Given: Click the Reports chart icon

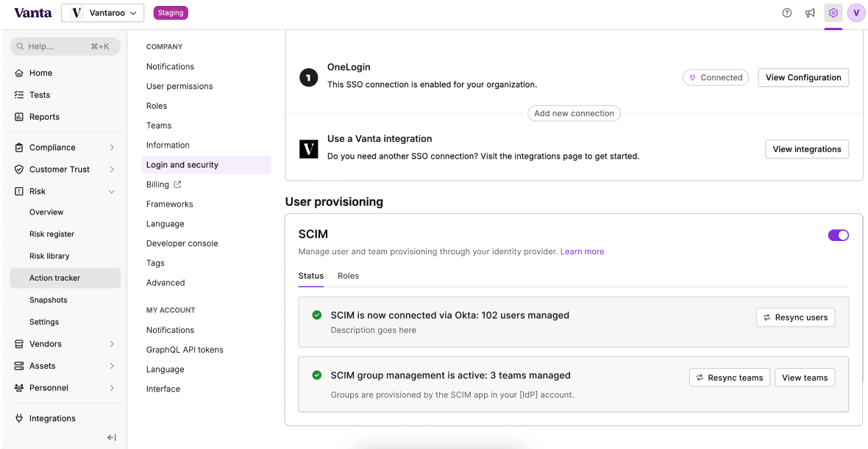Looking at the screenshot, I should (19, 118).
